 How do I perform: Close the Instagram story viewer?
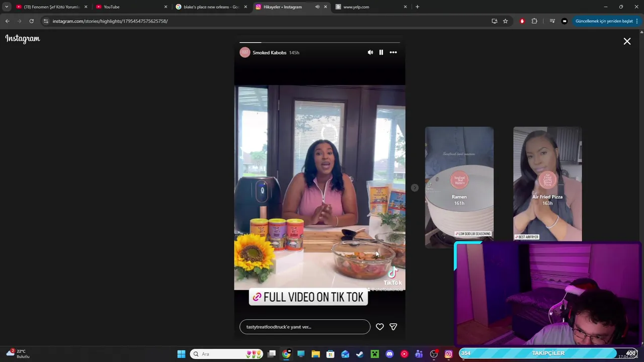[x=627, y=41]
